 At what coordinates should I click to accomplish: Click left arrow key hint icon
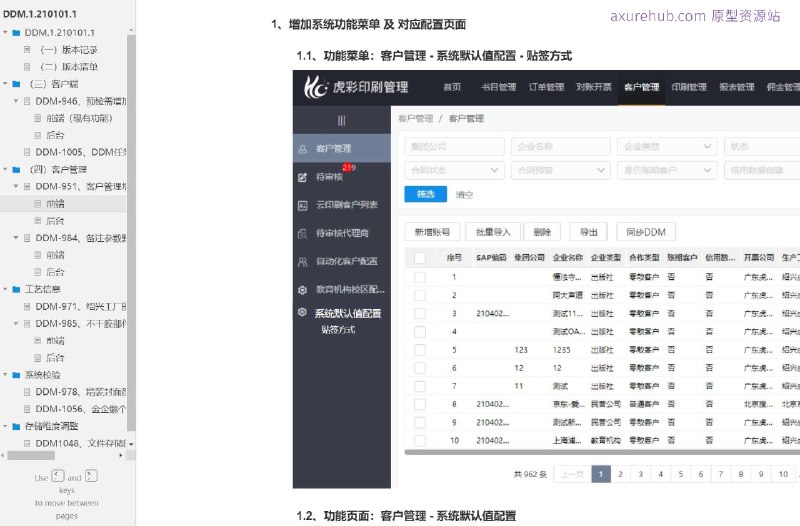[x=58, y=476]
